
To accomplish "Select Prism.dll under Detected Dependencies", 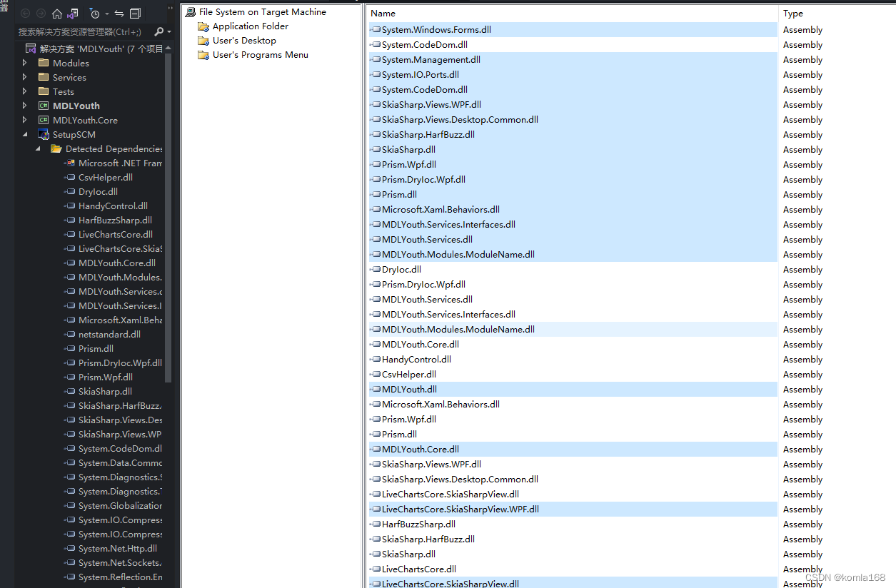I will pyautogui.click(x=94, y=348).
